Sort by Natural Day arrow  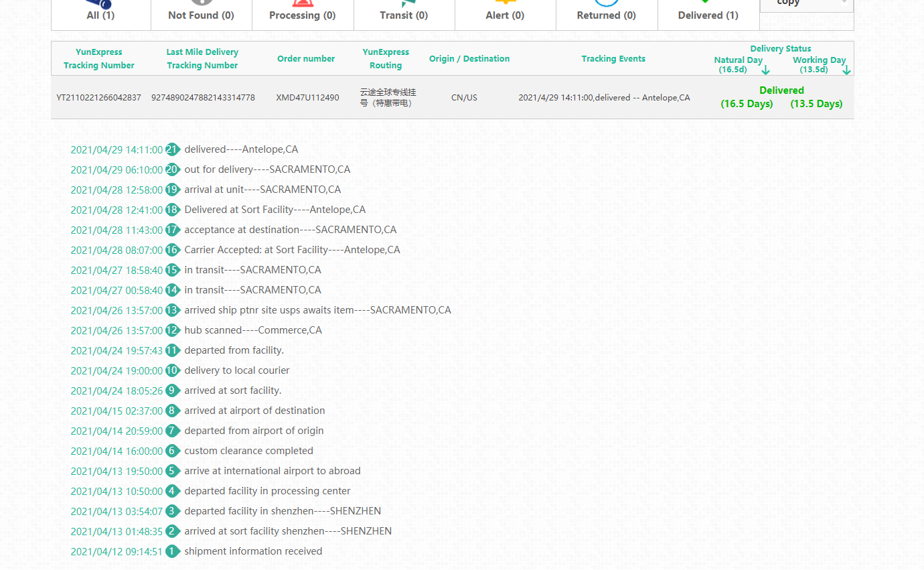(x=765, y=70)
